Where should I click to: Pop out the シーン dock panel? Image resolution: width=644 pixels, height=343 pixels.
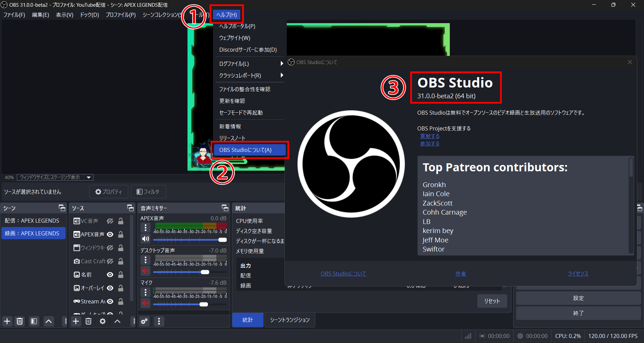(62, 208)
